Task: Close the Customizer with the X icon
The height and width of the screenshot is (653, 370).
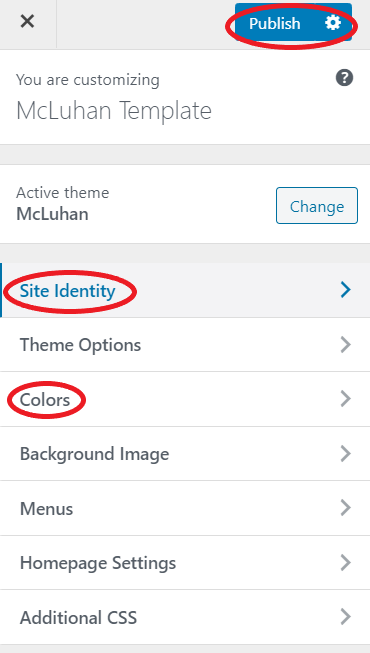Action: coord(28,21)
